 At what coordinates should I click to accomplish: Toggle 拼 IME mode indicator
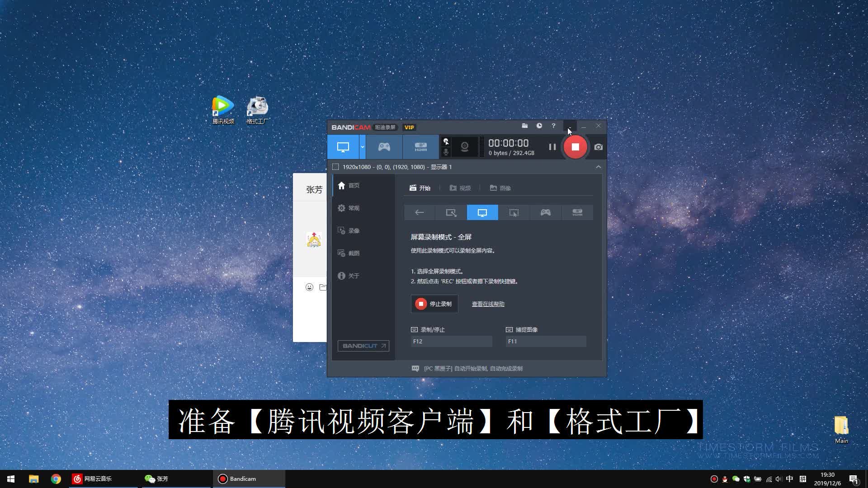(803, 479)
